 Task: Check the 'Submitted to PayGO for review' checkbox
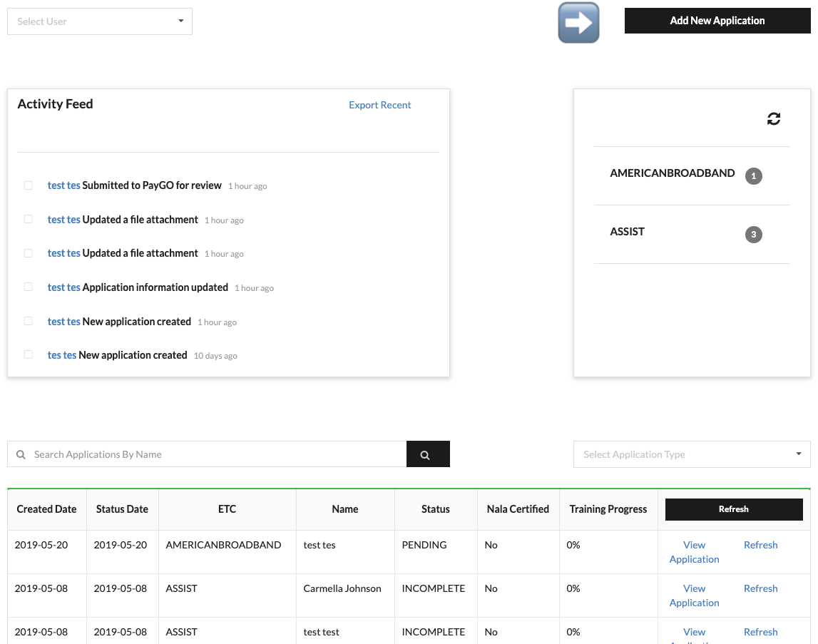(x=29, y=185)
